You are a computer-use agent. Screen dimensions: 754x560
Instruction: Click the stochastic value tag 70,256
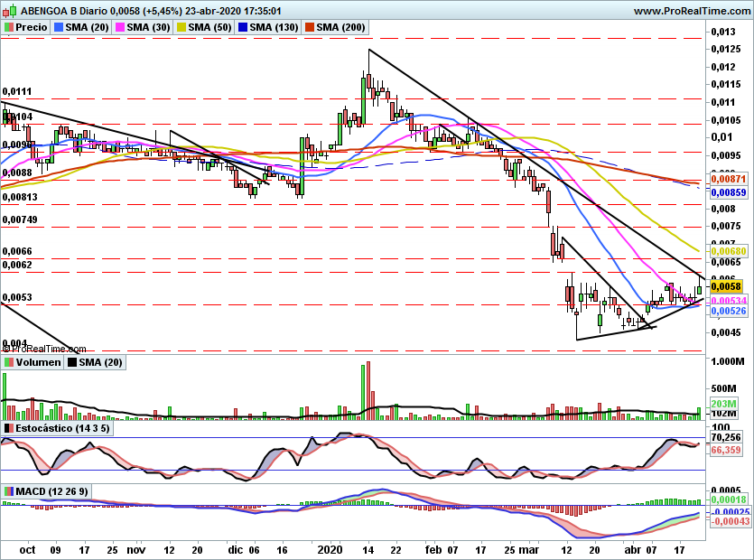[726, 437]
